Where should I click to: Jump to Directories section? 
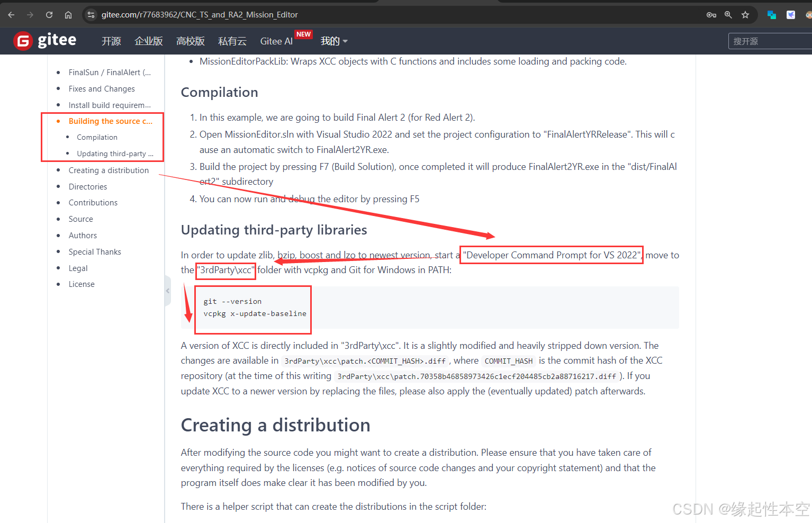(x=88, y=187)
